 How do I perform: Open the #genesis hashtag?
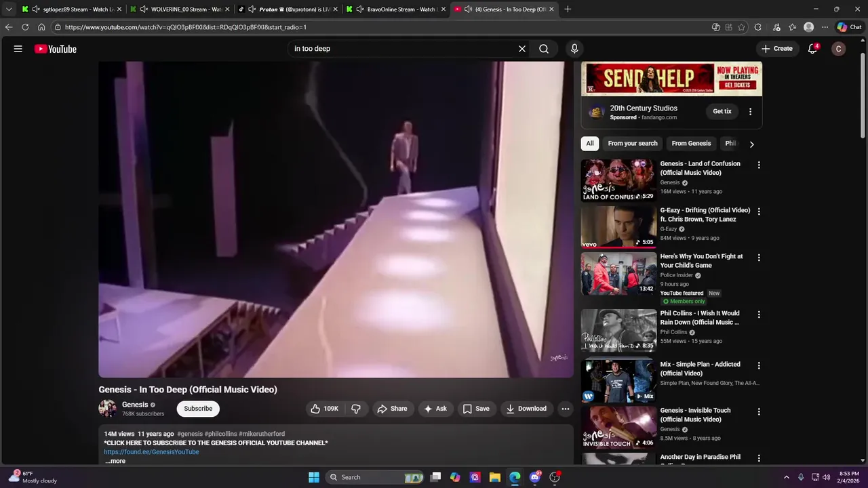[x=190, y=434]
